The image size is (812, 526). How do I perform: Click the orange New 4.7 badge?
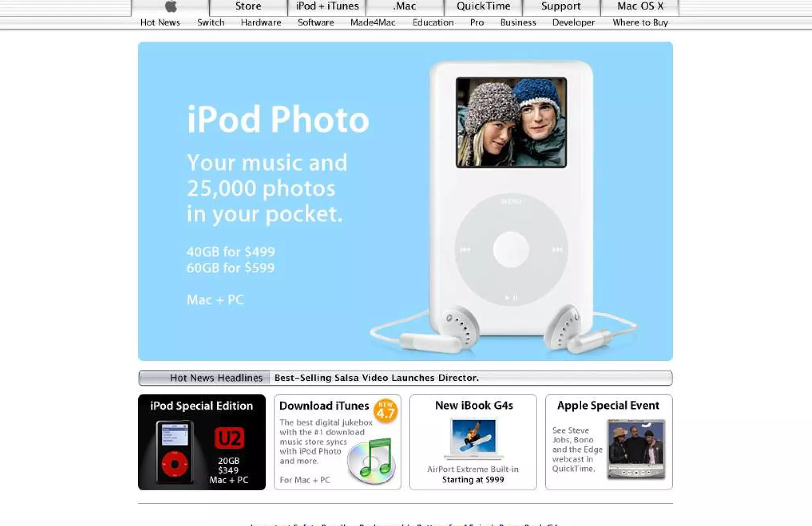click(386, 411)
